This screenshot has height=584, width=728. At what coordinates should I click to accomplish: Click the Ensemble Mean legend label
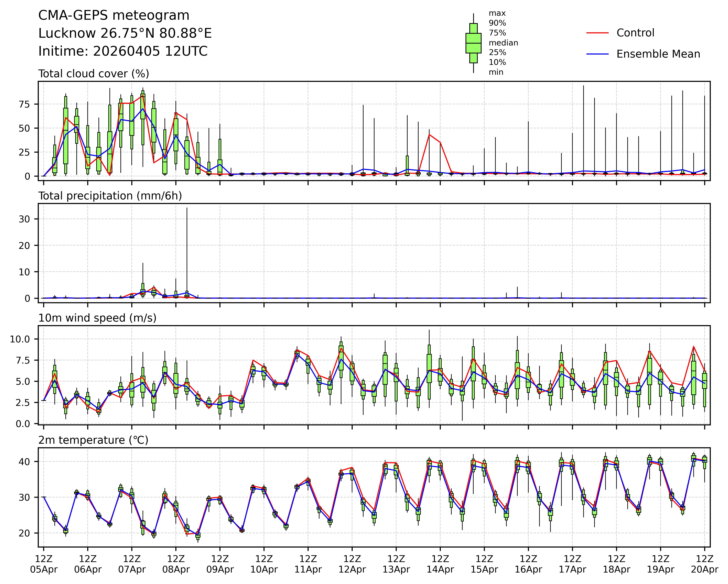[x=658, y=54]
